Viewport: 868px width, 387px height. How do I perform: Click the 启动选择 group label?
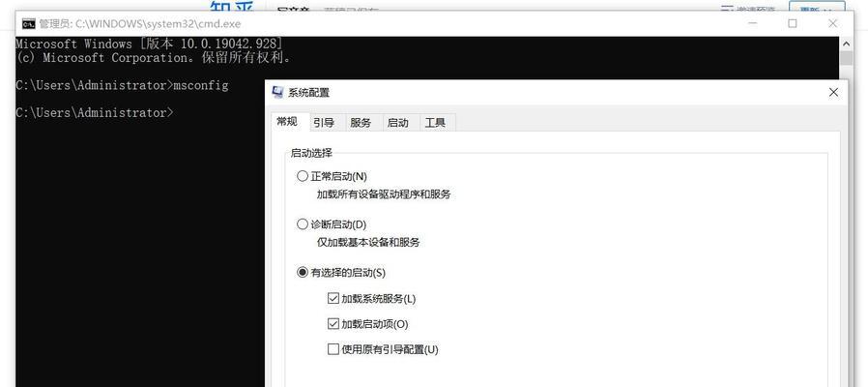[x=311, y=153]
